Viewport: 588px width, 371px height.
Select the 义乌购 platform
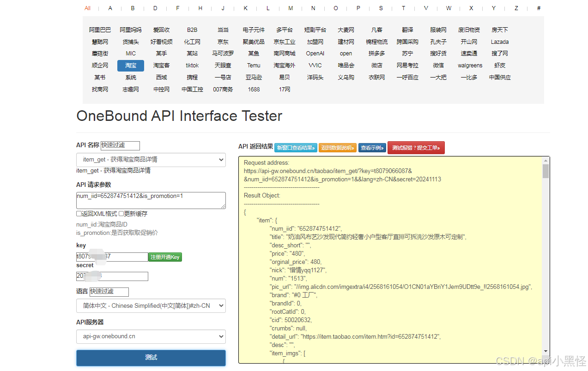pos(346,78)
